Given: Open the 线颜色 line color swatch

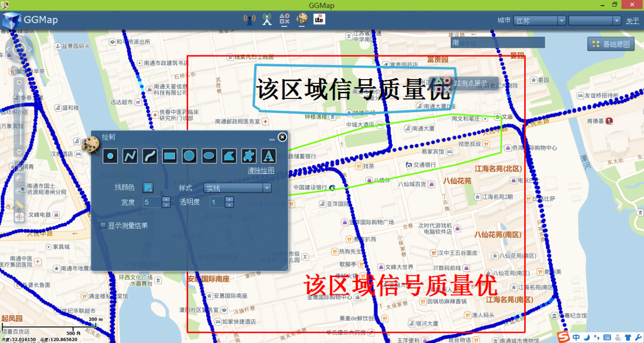Looking at the screenshot, I should pos(148,188).
